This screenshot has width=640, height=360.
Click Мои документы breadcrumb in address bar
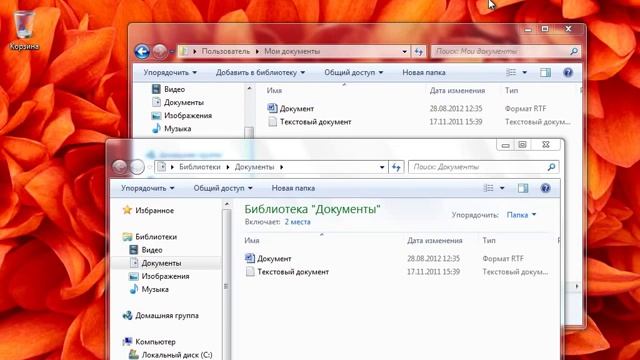click(x=292, y=51)
